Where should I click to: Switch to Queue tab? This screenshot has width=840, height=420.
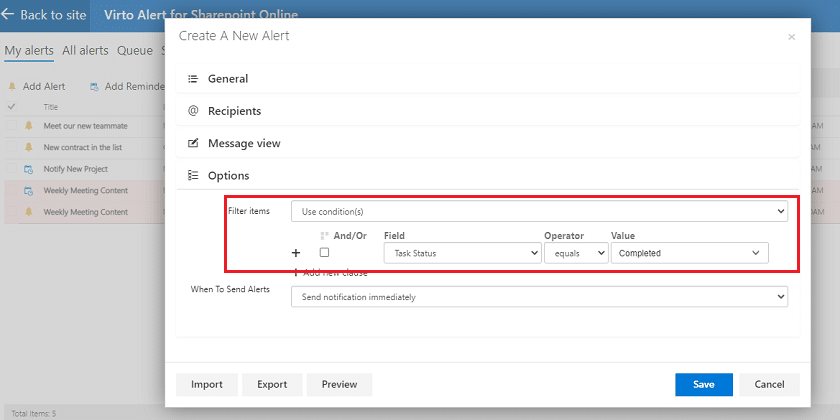135,51
